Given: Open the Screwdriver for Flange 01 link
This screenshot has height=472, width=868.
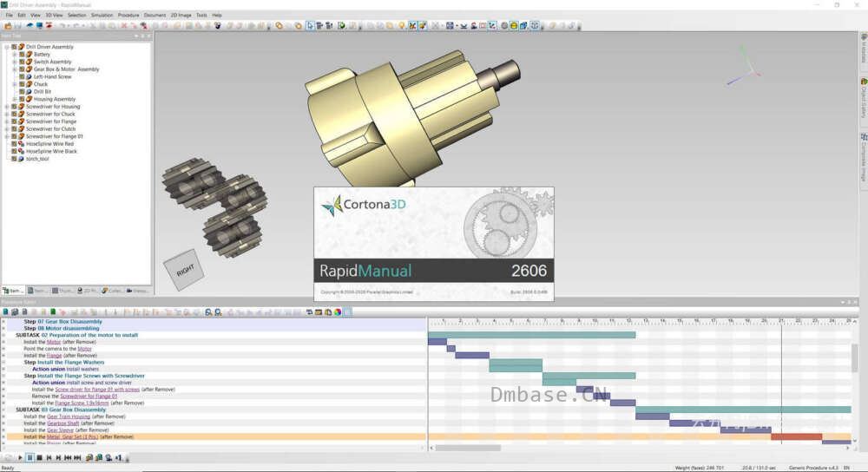Looking at the screenshot, I should 89,397.
